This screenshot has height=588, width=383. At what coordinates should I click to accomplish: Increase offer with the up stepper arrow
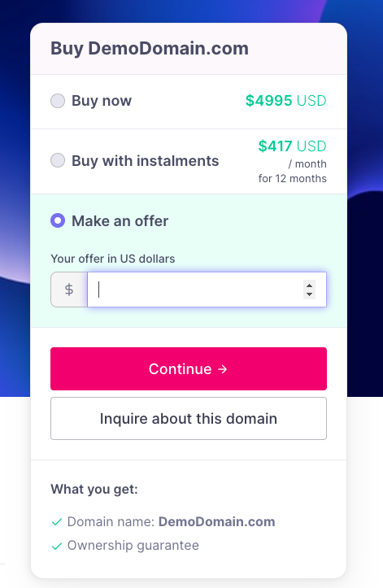309,285
